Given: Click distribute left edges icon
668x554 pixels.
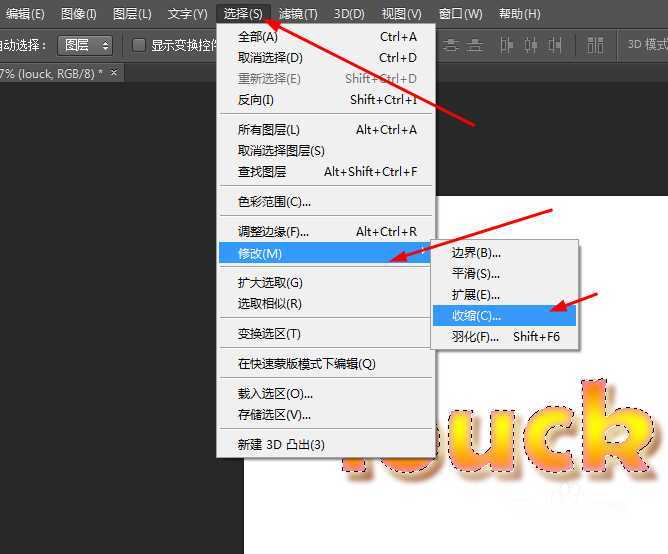Looking at the screenshot, I should coord(507,45).
